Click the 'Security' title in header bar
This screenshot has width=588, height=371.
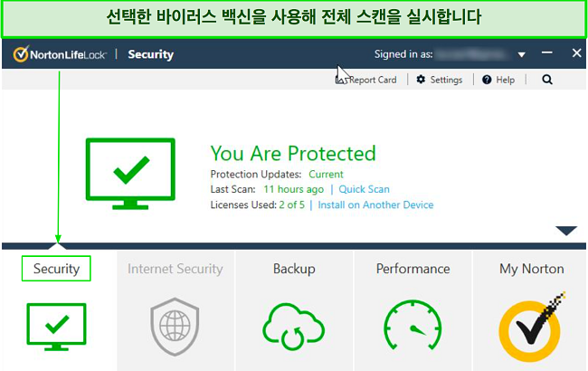point(151,54)
